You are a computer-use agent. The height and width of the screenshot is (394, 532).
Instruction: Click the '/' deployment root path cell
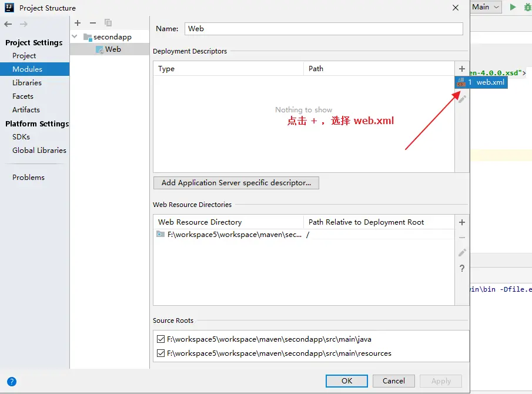379,235
